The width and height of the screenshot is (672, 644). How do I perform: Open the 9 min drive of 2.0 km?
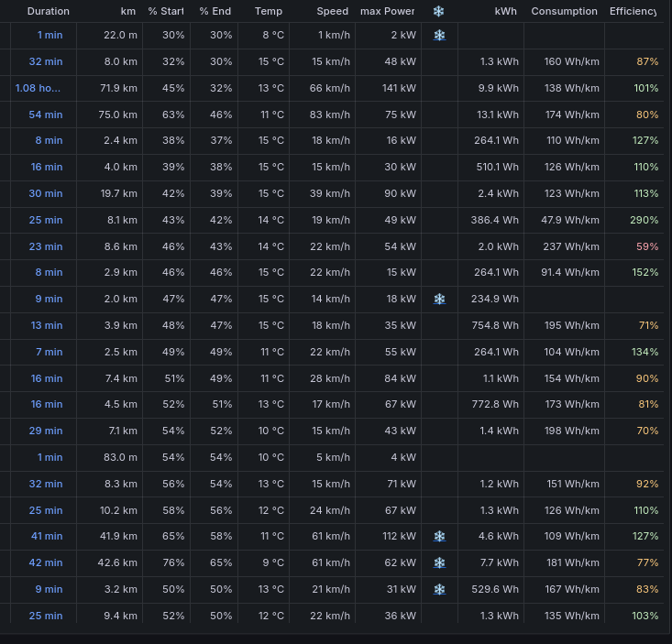click(49, 299)
